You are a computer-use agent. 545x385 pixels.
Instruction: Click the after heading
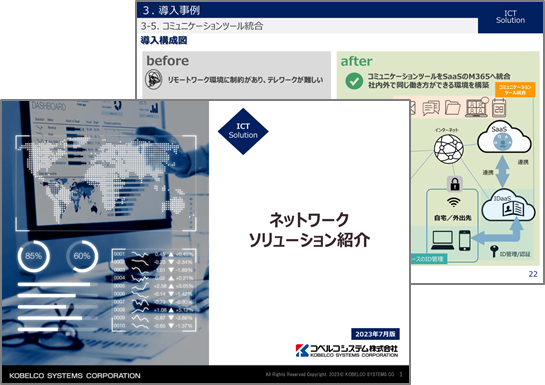pos(356,61)
